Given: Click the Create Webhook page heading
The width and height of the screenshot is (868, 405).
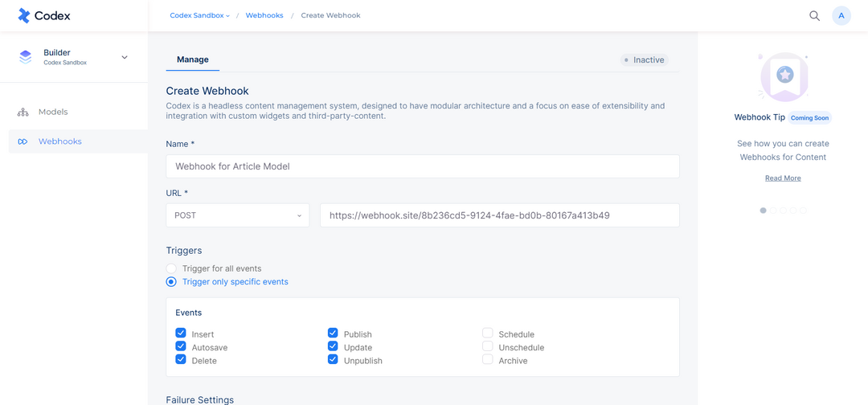Looking at the screenshot, I should click(x=207, y=91).
